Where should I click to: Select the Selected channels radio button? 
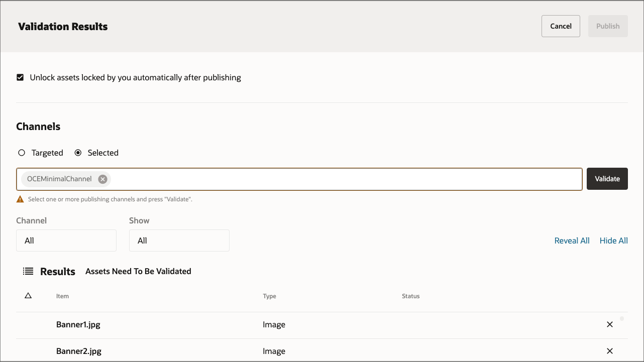click(x=78, y=152)
